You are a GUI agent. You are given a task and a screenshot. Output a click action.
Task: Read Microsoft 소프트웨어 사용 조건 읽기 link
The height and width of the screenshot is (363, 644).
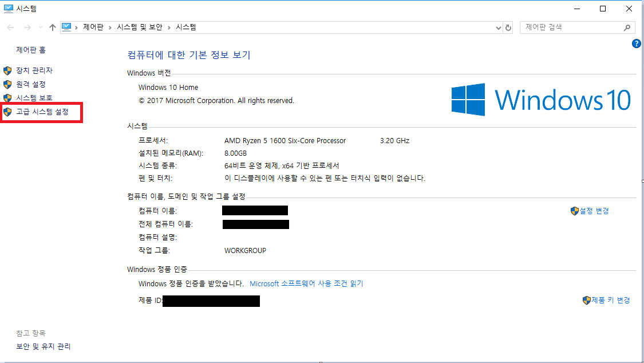coord(306,284)
